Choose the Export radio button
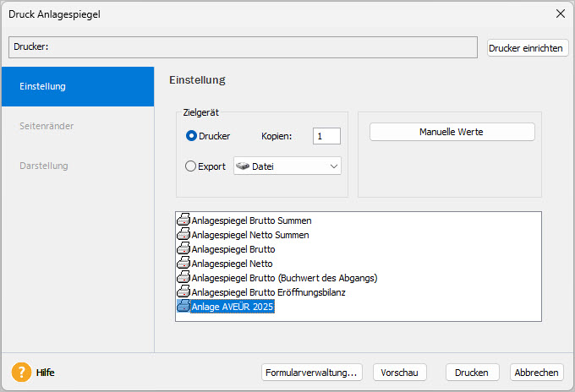The height and width of the screenshot is (392, 575). (191, 166)
